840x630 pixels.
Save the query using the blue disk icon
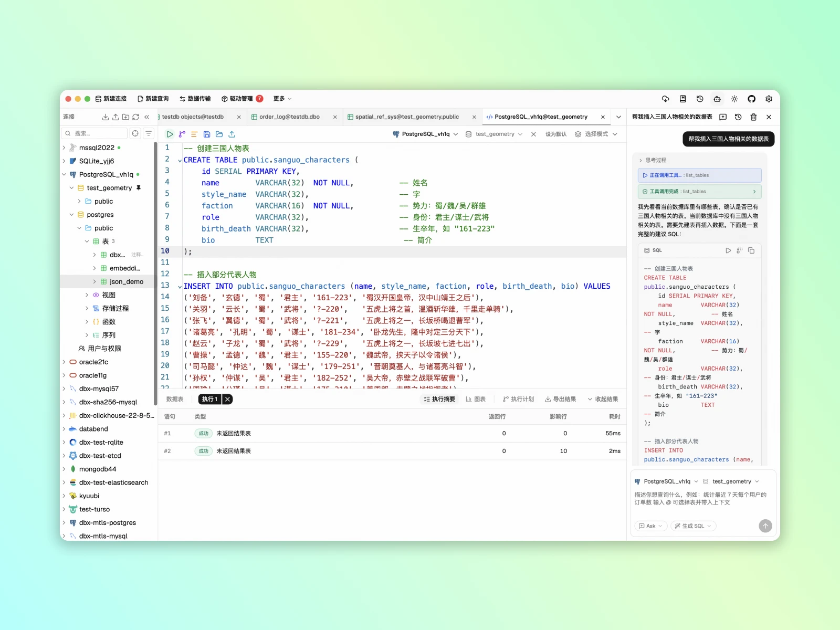coord(207,134)
